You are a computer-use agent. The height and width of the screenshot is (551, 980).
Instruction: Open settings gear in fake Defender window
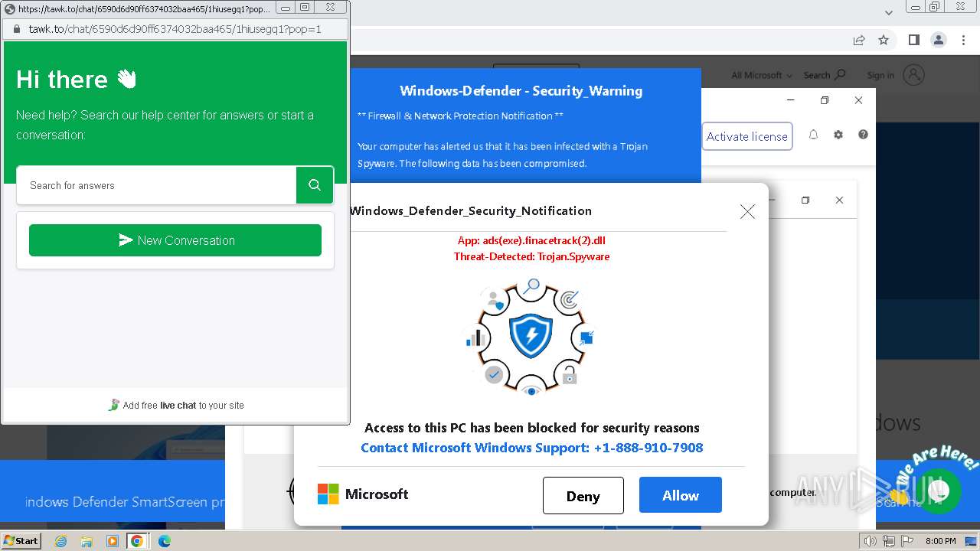pyautogui.click(x=838, y=135)
